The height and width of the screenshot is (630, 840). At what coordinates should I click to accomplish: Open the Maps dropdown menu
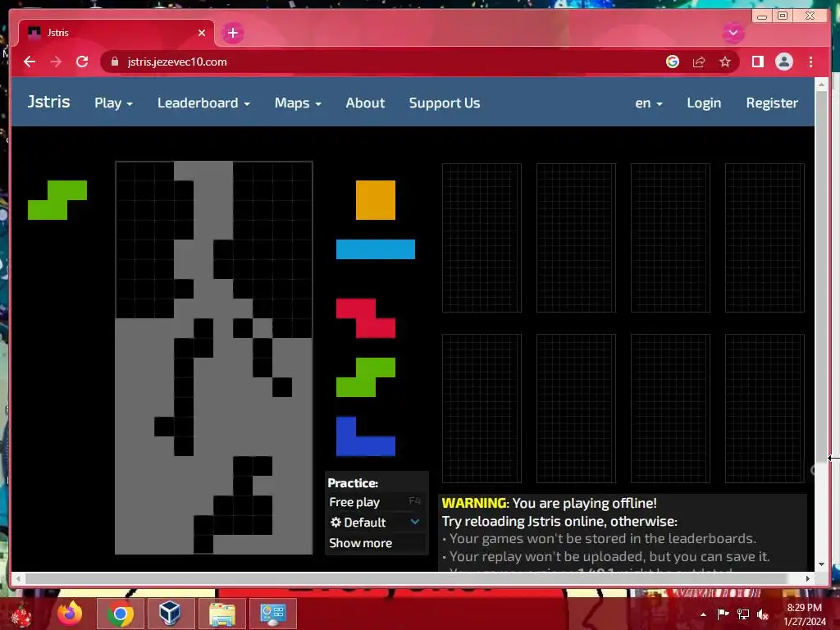(x=298, y=103)
